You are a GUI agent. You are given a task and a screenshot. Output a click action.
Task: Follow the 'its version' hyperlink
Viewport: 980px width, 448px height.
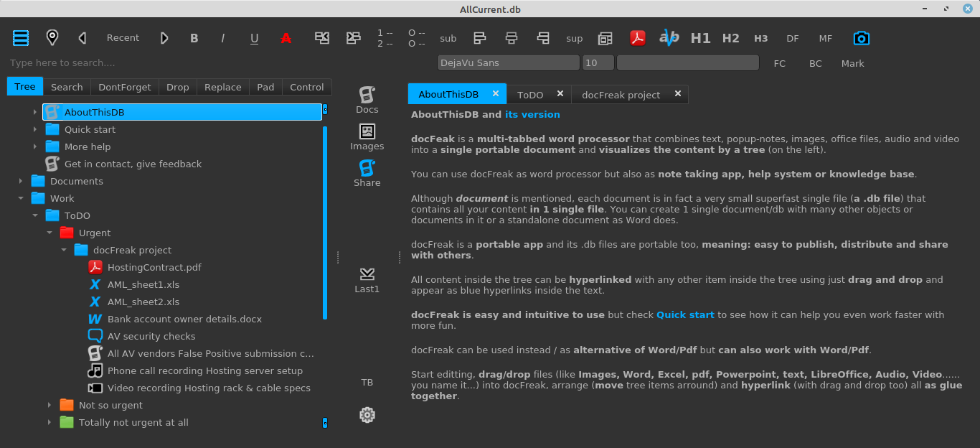click(532, 114)
